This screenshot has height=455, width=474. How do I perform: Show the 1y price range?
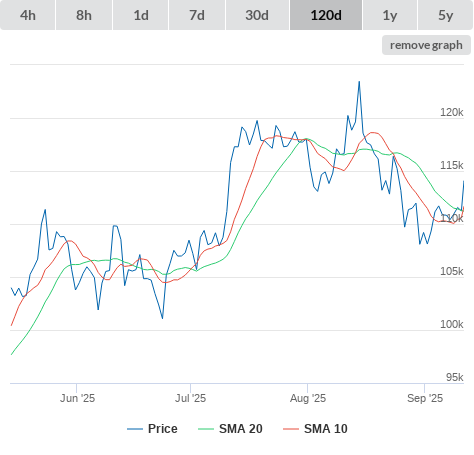pyautogui.click(x=390, y=15)
